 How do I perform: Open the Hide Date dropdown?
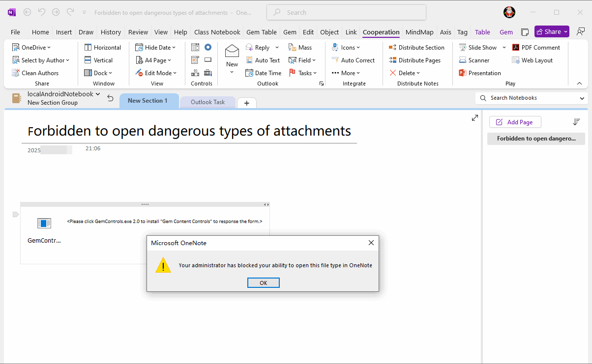pos(155,48)
